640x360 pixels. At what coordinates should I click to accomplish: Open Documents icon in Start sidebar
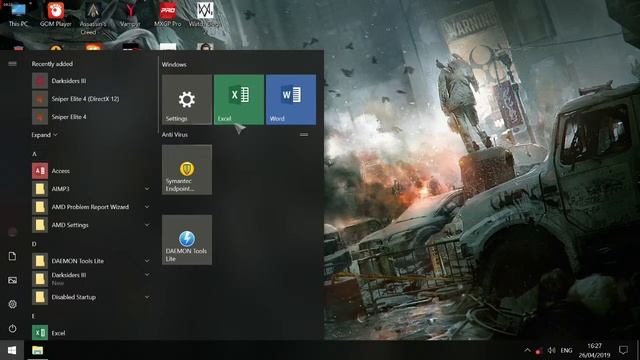click(x=12, y=256)
